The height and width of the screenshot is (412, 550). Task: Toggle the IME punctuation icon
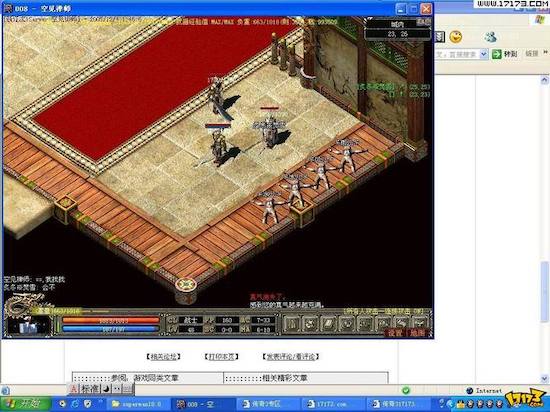[x=117, y=389]
